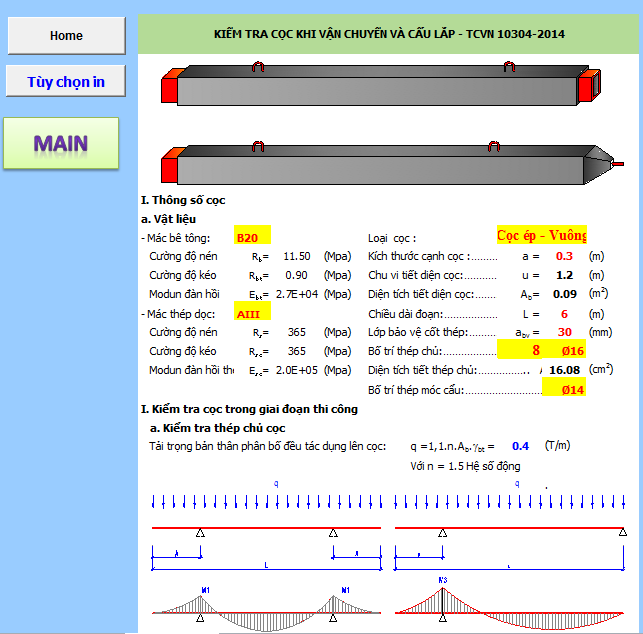Click the distributed load value 0.4
Viewport: 643px width, 634px height.
520,446
